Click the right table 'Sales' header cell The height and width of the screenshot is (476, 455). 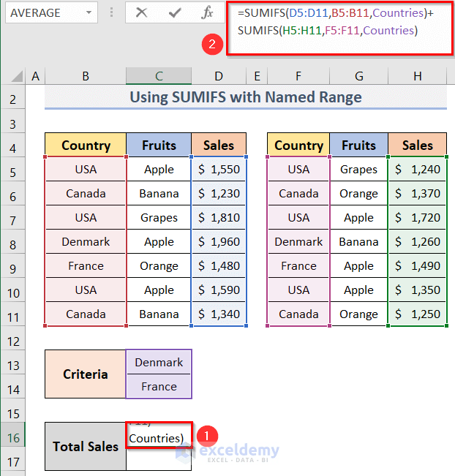pyautogui.click(x=418, y=145)
